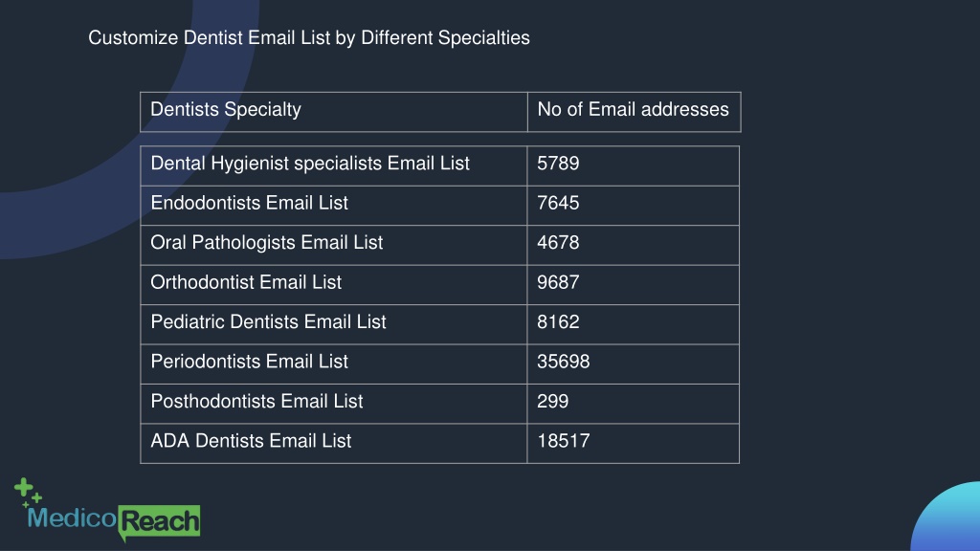The height and width of the screenshot is (551, 980).
Task: Click the 7645 count cell
Action: (634, 206)
